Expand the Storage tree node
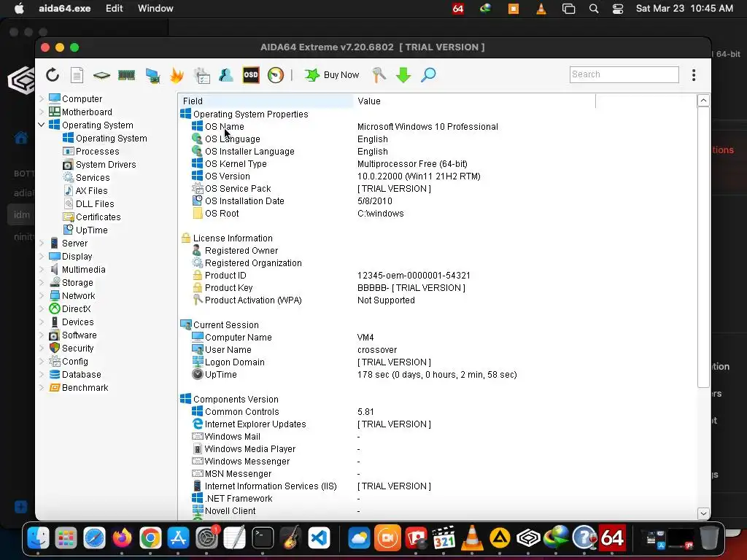This screenshot has width=747, height=560. pos(42,283)
